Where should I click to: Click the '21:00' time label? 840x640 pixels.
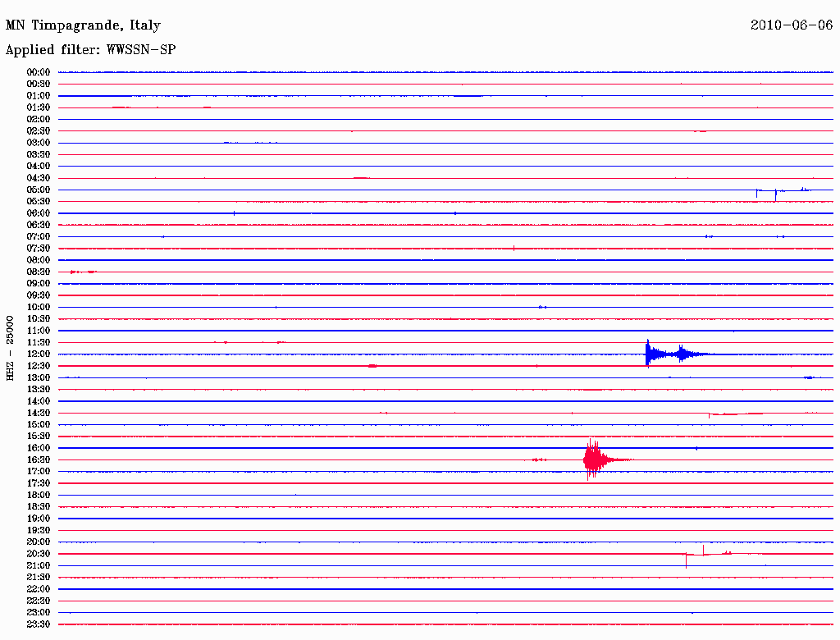pyautogui.click(x=39, y=565)
